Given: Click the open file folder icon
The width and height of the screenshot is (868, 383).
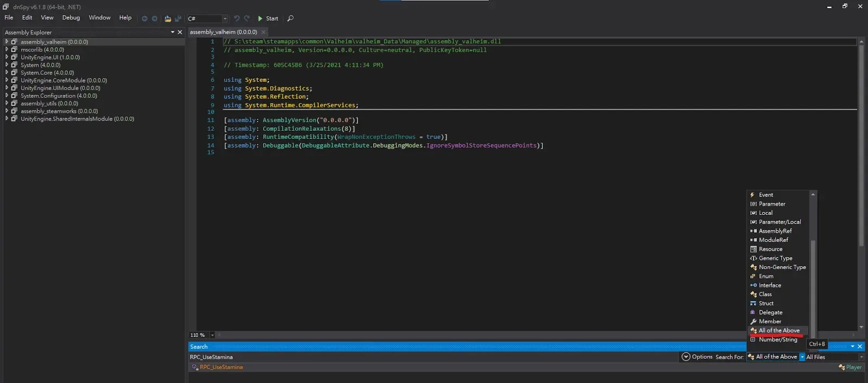Looking at the screenshot, I should 168,18.
